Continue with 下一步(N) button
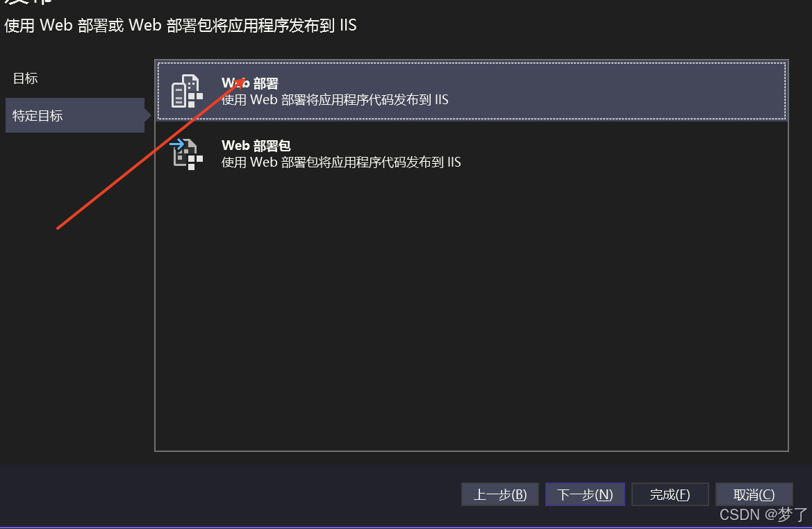Screen dimensions: 812x529 pos(585,494)
